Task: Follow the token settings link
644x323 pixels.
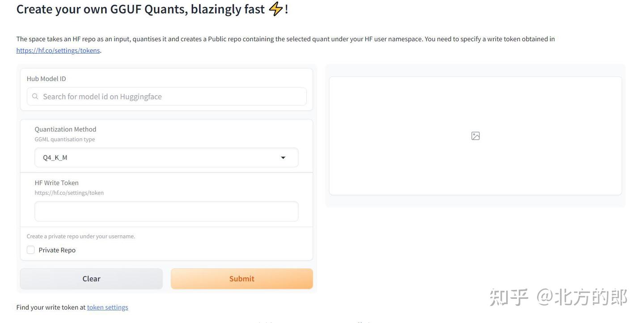Action: pyautogui.click(x=107, y=307)
